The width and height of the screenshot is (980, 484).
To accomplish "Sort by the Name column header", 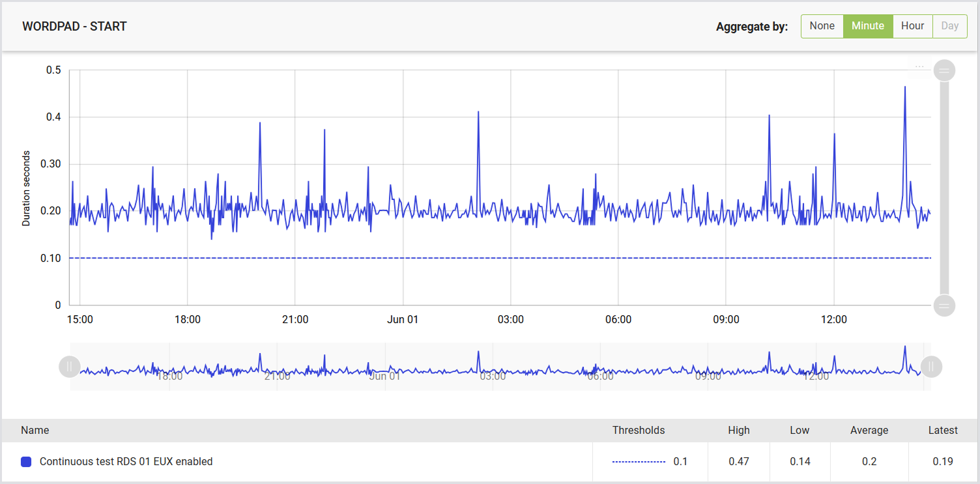I will (35, 430).
